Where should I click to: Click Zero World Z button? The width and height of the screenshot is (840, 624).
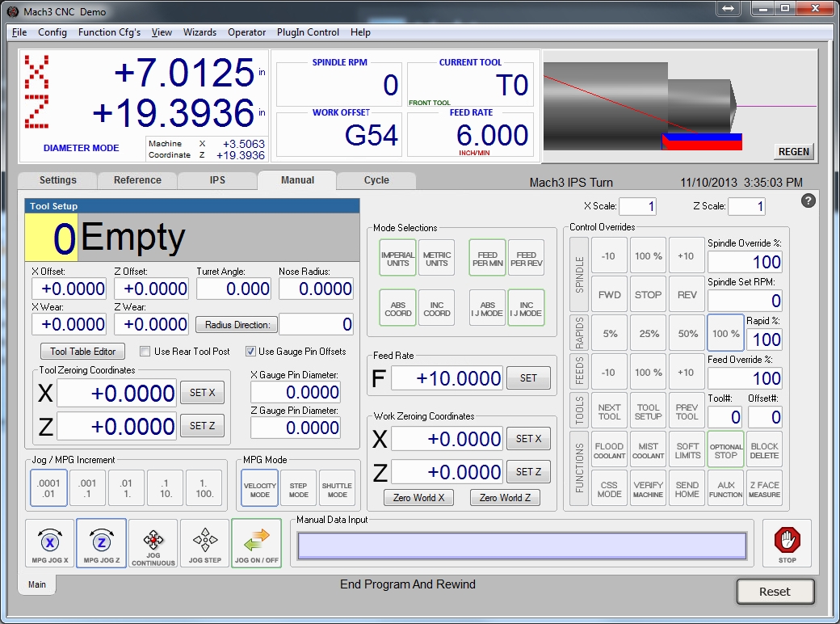(x=505, y=497)
